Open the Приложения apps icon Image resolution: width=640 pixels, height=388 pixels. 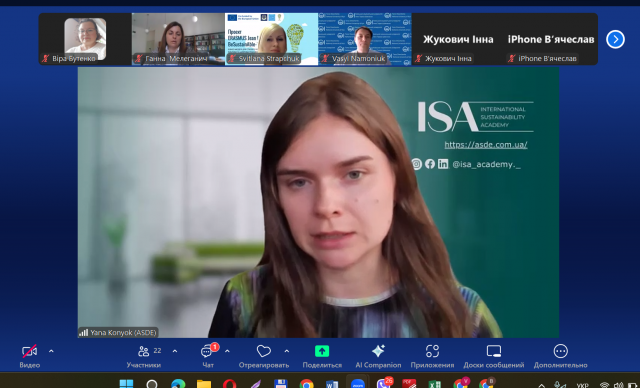pos(432,351)
